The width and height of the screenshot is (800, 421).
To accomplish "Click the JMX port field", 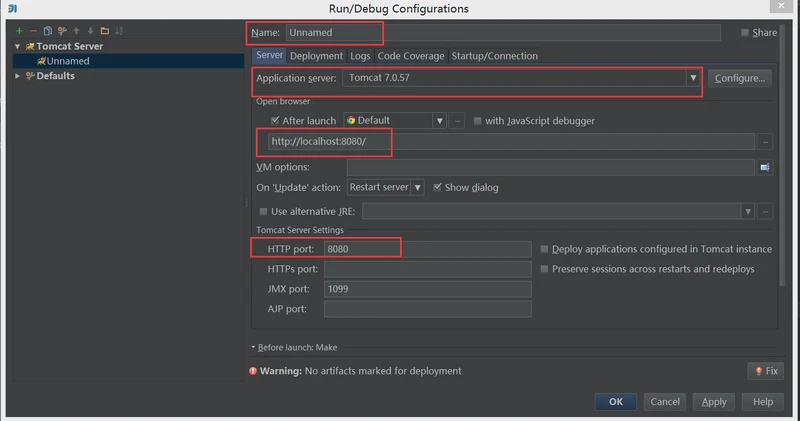I will pos(428,289).
